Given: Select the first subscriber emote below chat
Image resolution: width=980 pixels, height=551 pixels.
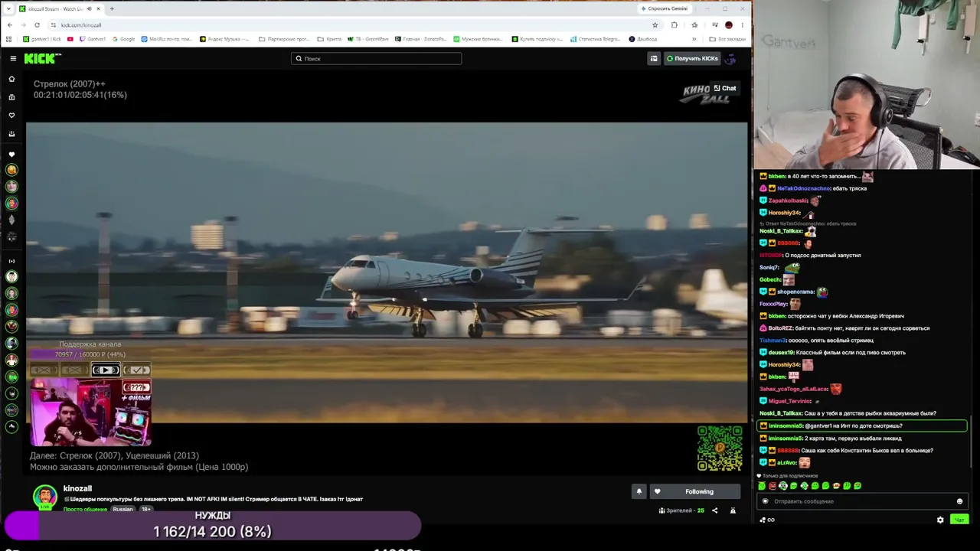Looking at the screenshot, I should coord(762,486).
